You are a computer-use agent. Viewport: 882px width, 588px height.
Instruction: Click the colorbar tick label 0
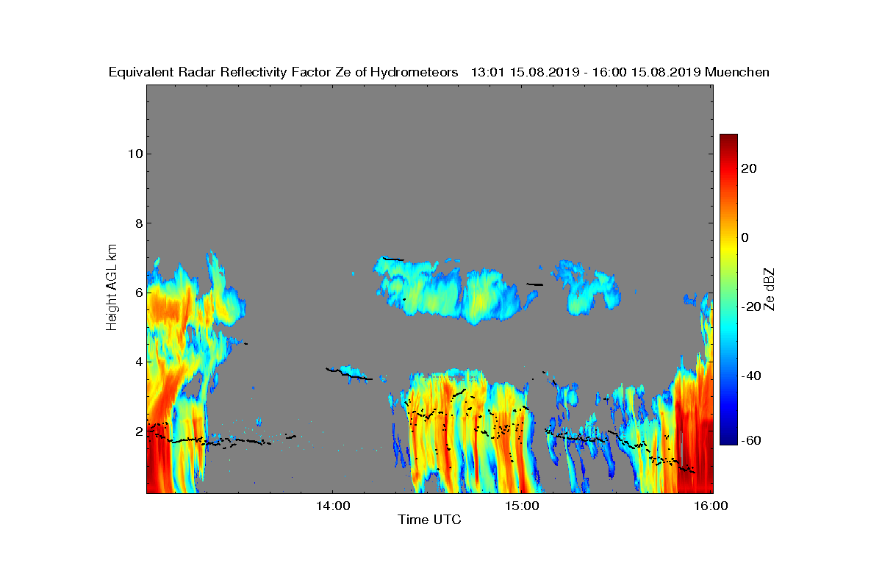click(745, 237)
